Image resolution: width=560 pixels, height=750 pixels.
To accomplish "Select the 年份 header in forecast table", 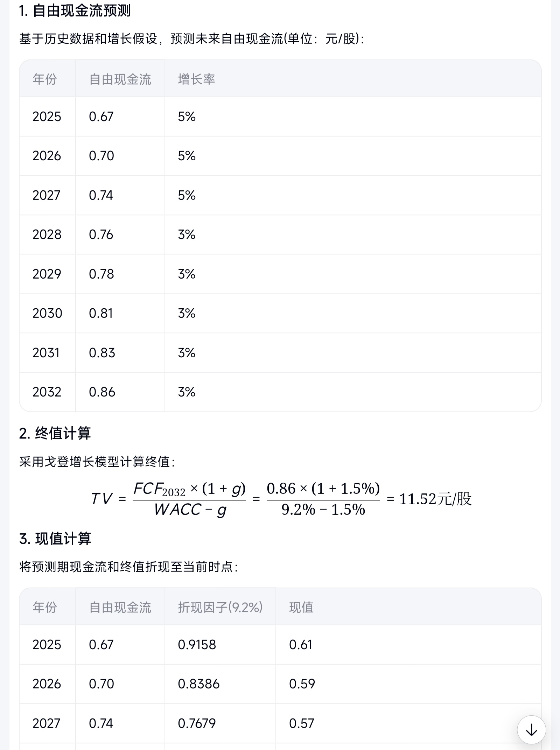I will [x=45, y=79].
